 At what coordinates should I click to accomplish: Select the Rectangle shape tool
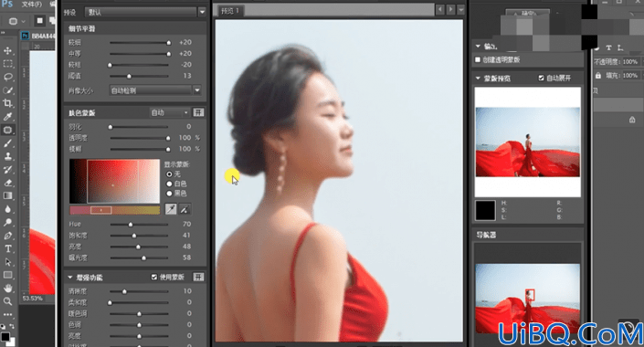coord(7,275)
